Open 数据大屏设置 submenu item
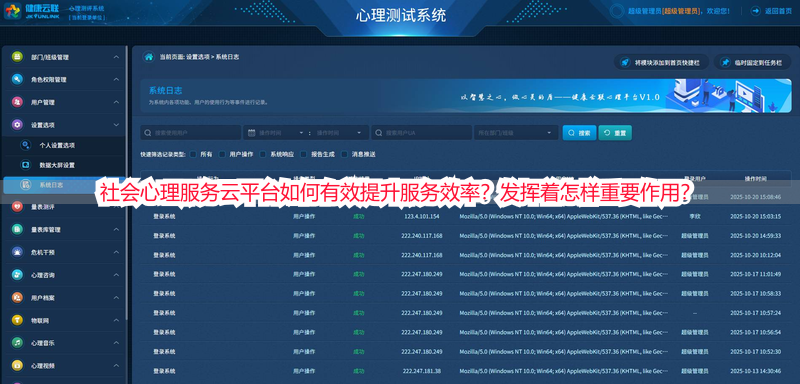 coord(63,165)
